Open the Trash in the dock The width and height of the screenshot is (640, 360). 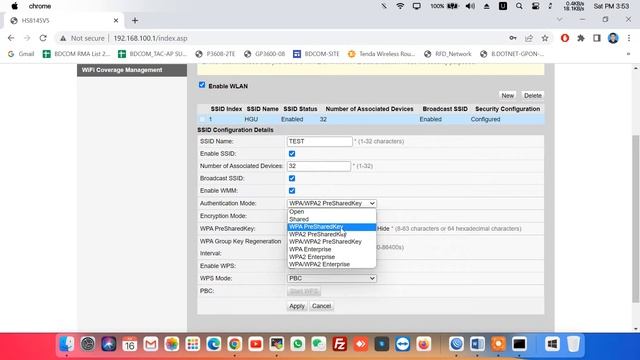point(573,344)
